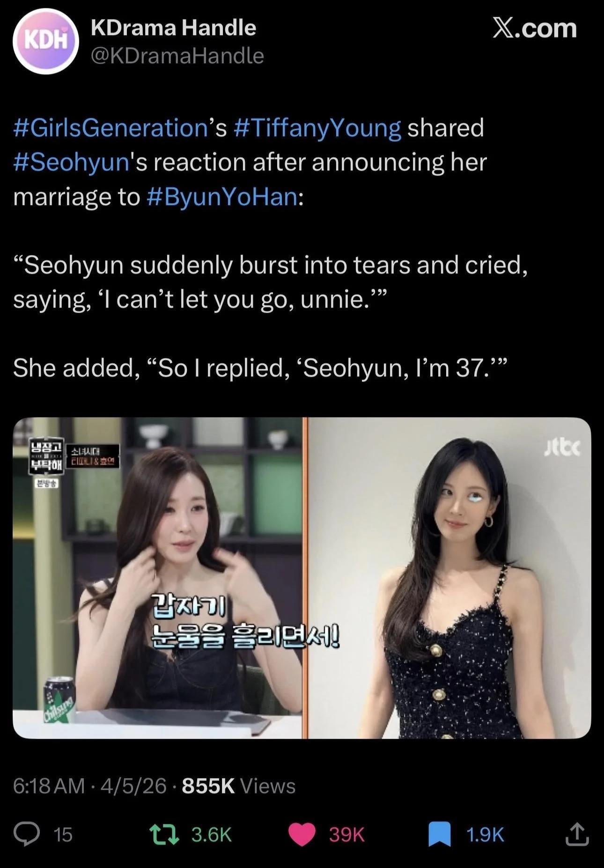Toggle the blue bookmark icon

pos(440,834)
